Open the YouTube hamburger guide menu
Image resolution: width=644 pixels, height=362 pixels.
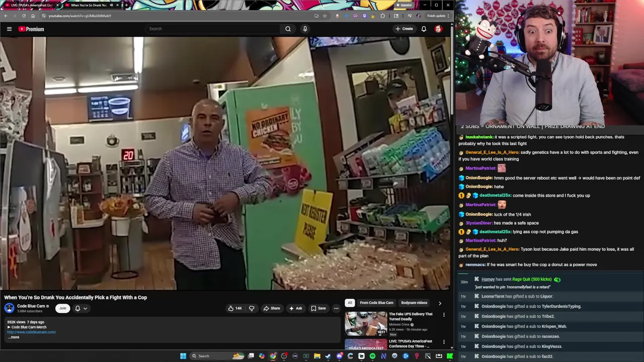click(9, 29)
